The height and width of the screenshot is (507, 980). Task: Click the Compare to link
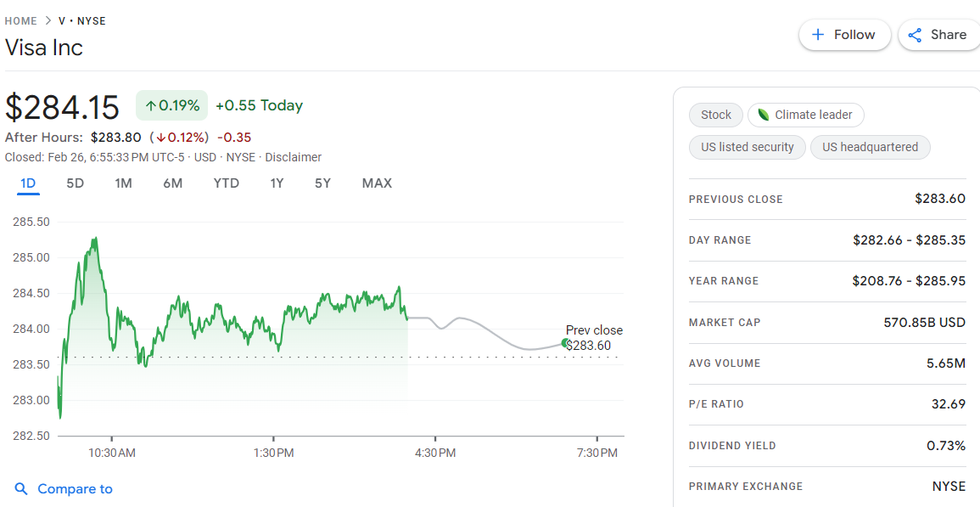pyautogui.click(x=75, y=489)
